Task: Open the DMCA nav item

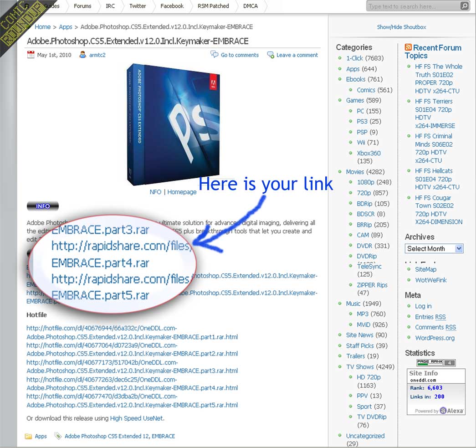Action: (251, 6)
